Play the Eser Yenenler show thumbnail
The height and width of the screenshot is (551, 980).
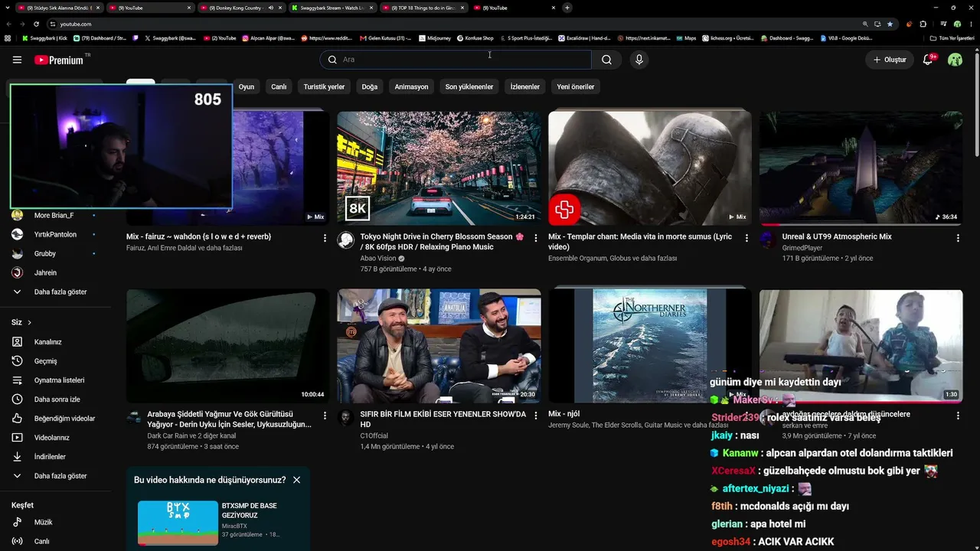click(x=439, y=346)
